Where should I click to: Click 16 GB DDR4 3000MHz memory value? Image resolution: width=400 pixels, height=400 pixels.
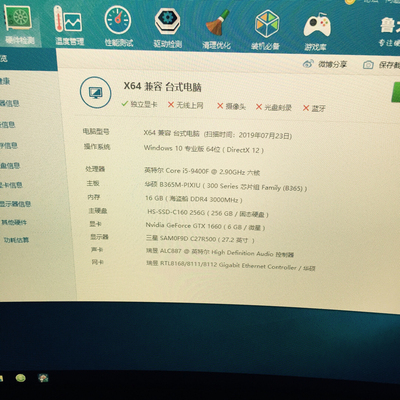pyautogui.click(x=194, y=199)
